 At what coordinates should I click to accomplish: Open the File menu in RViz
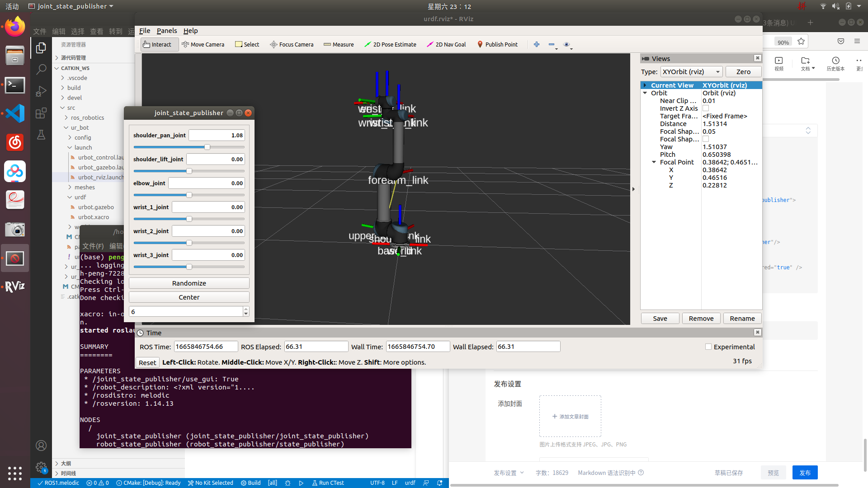[145, 31]
